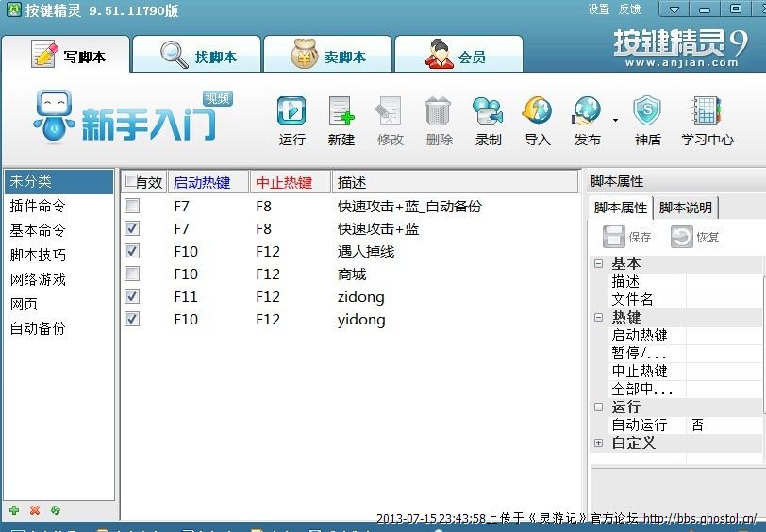Open the 学习中心 learning center icon

click(707, 111)
